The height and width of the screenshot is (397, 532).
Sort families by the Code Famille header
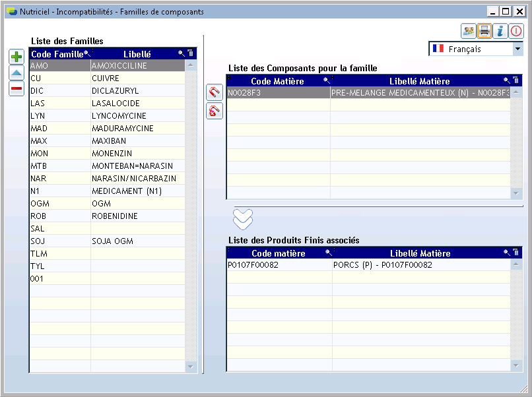tap(57, 54)
